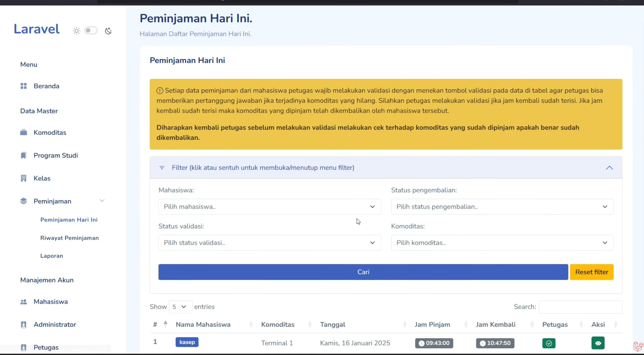Click the Petugas badge icon
Image resolution: width=644 pixels, height=355 pixels.
[x=23, y=347]
